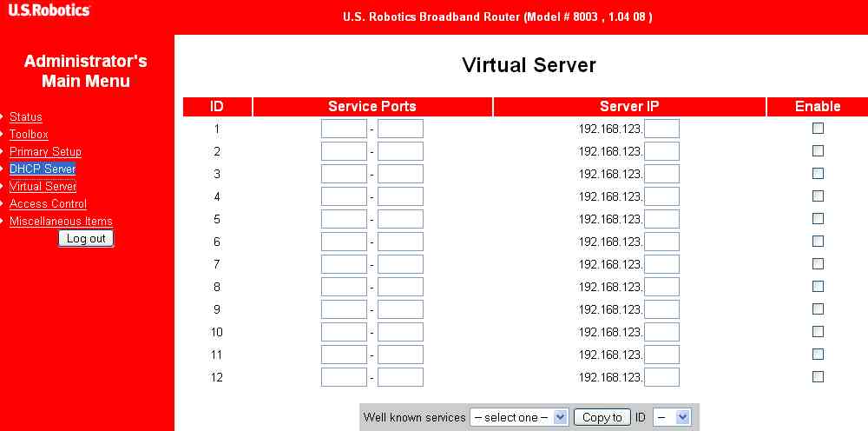Open Miscellaneous Items page
The image size is (868, 431).
click(61, 221)
